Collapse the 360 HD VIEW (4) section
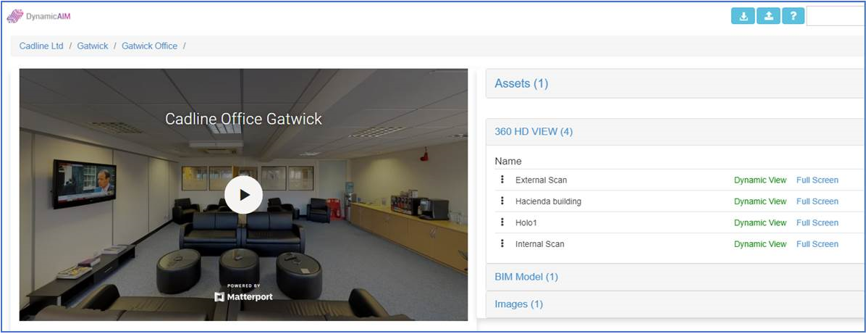This screenshot has height=334, width=868. [x=534, y=132]
